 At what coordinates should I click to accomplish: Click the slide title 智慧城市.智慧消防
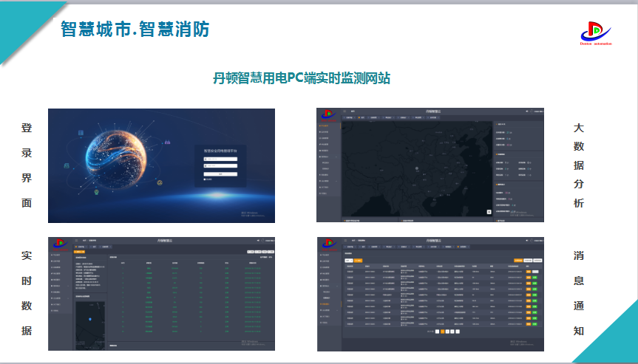coord(135,30)
